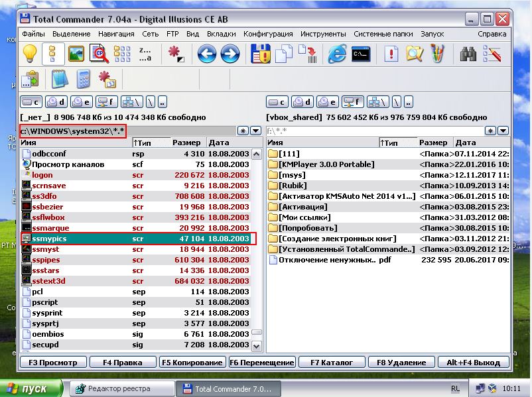Click the list with red pencil rename icon
The width and height of the screenshot is (532, 397).
click(x=492, y=54)
